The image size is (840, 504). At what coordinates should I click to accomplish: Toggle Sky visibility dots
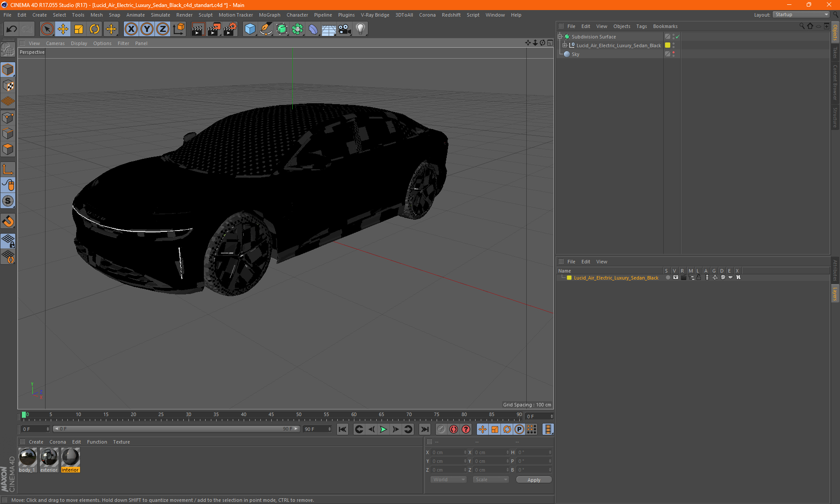point(674,54)
